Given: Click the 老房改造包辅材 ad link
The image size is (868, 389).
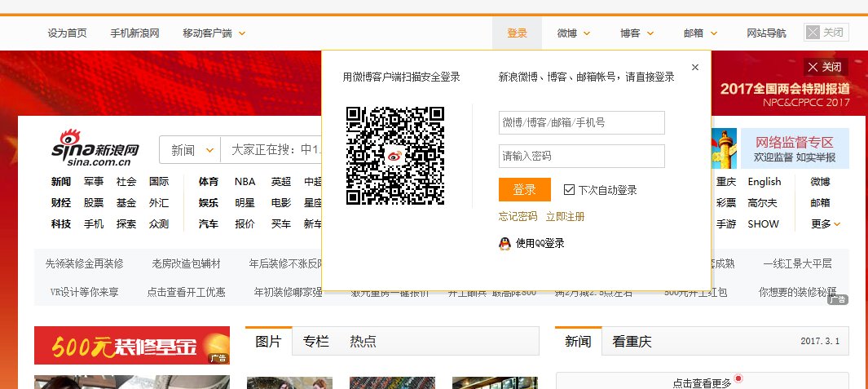Looking at the screenshot, I should tap(186, 263).
